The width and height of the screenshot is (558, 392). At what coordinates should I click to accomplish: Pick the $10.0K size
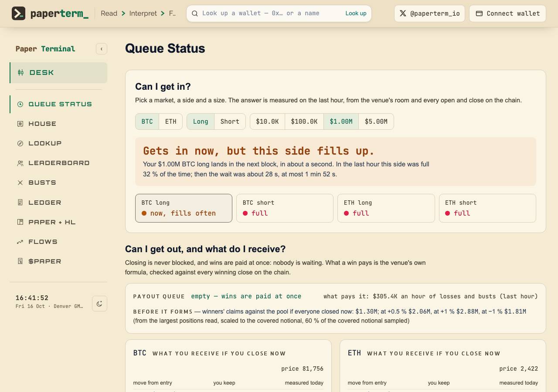267,122
